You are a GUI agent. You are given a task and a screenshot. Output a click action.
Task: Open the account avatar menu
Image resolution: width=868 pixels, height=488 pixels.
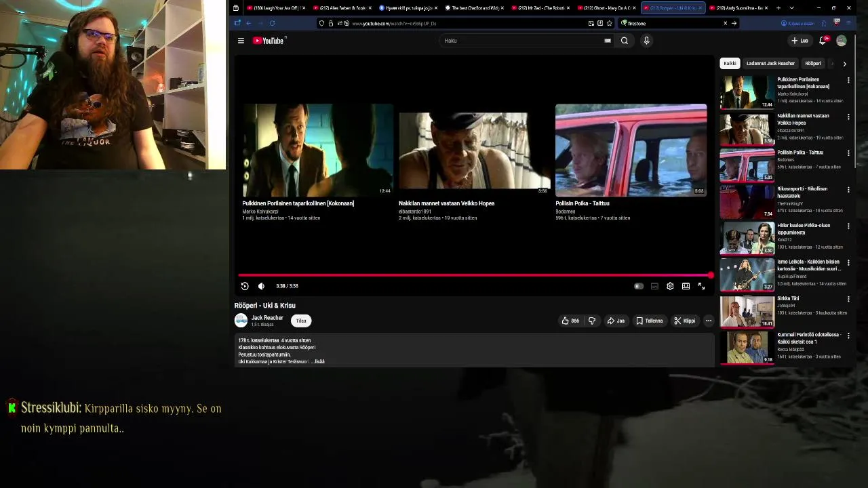point(842,41)
